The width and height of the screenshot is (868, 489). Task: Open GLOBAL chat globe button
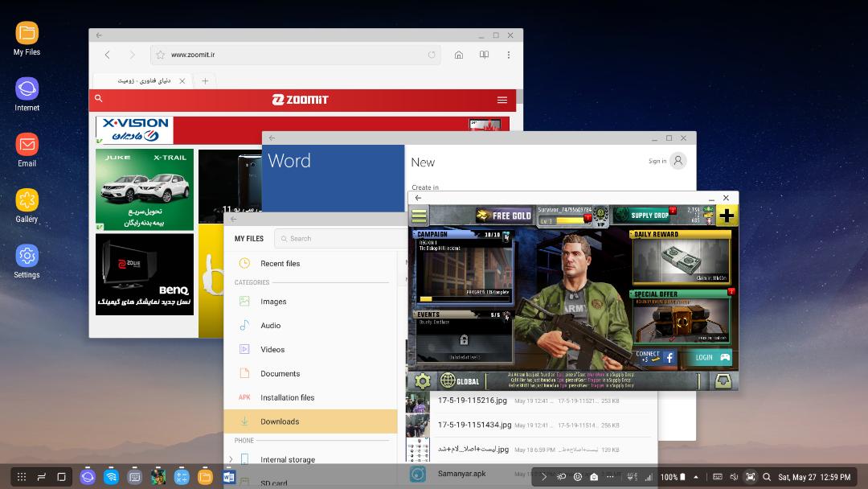[460, 380]
